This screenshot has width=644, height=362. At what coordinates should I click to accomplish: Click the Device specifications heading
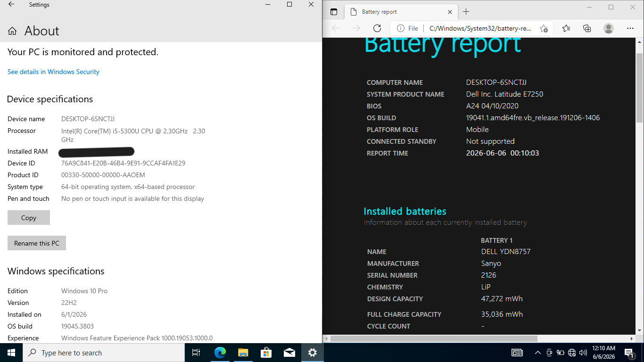click(50, 99)
